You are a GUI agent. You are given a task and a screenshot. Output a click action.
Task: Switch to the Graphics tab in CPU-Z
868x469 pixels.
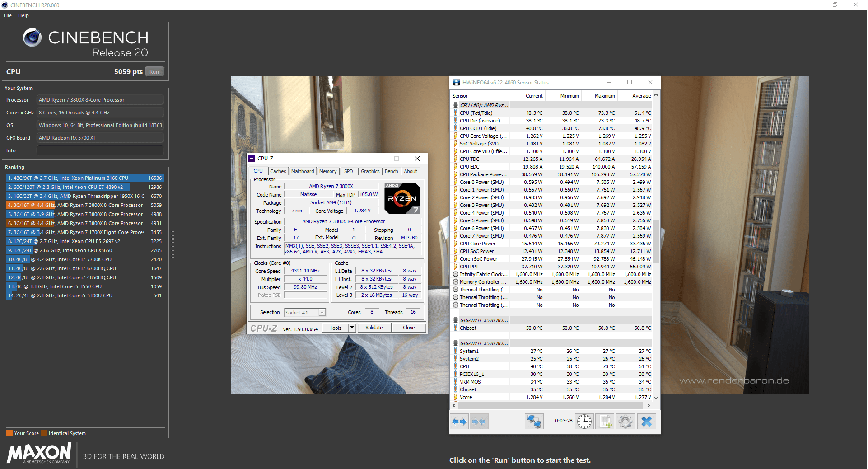(370, 171)
